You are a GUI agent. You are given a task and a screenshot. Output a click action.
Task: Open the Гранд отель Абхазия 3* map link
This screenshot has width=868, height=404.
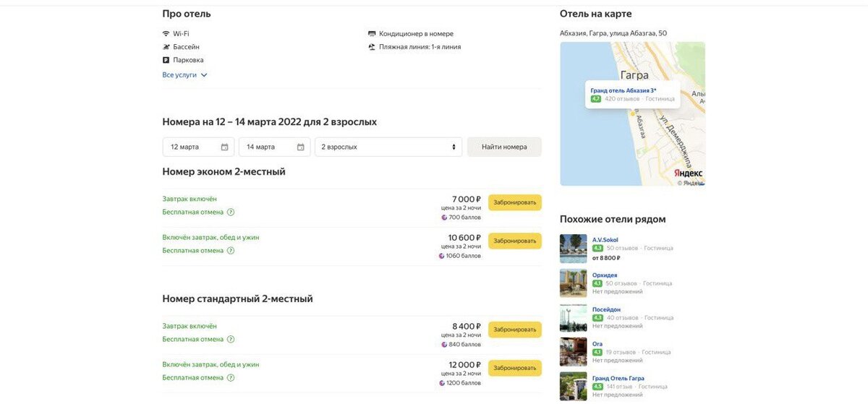[624, 90]
